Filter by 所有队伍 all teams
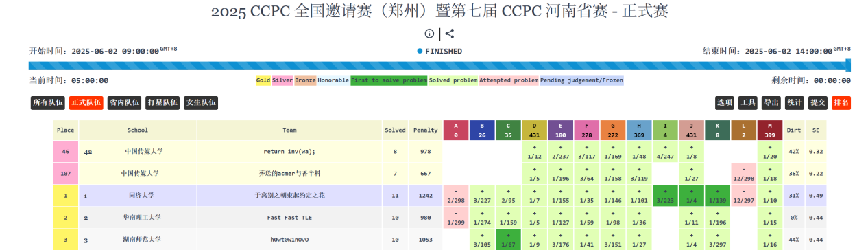868x250 pixels. click(48, 103)
